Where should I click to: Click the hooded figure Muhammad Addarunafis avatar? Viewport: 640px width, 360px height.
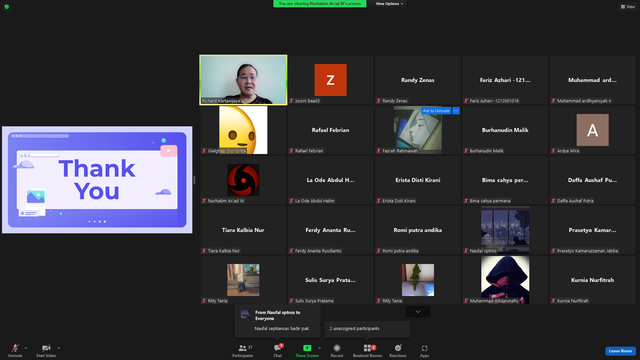(x=505, y=280)
